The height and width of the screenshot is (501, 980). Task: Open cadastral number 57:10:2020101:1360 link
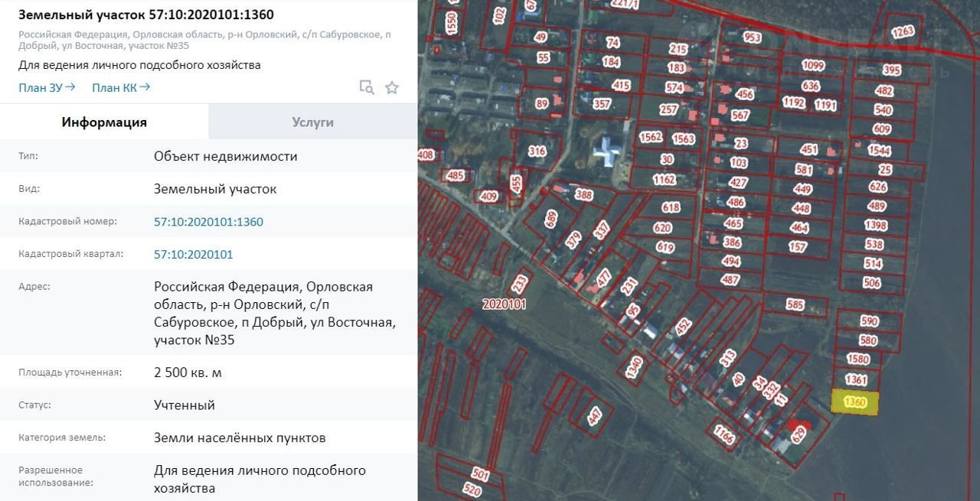208,222
